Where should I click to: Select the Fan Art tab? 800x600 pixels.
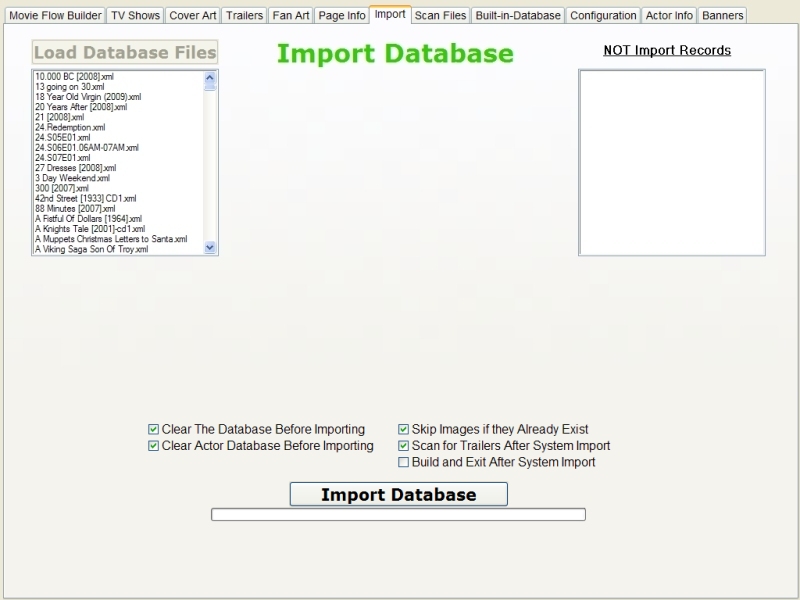(x=291, y=16)
